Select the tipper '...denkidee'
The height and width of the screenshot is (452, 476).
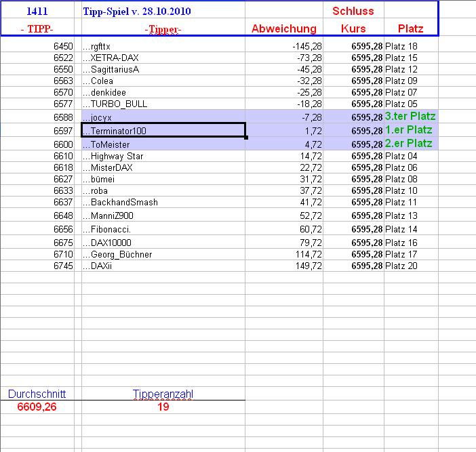(x=104, y=92)
